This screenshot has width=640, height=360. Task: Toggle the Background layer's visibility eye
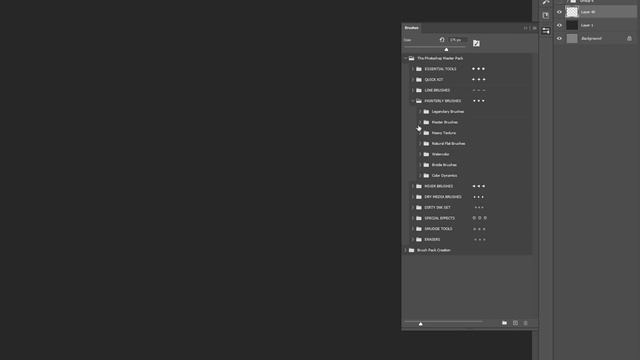pyautogui.click(x=560, y=38)
